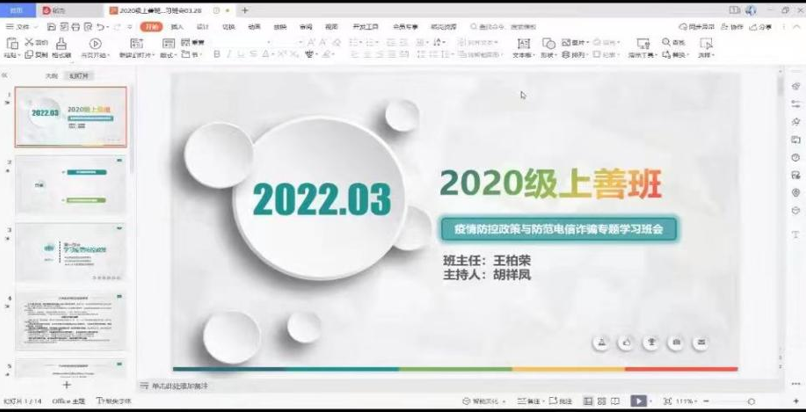This screenshot has height=420, width=806.
Task: Click the 协作 (Collaborate) button
Action: pos(732,27)
